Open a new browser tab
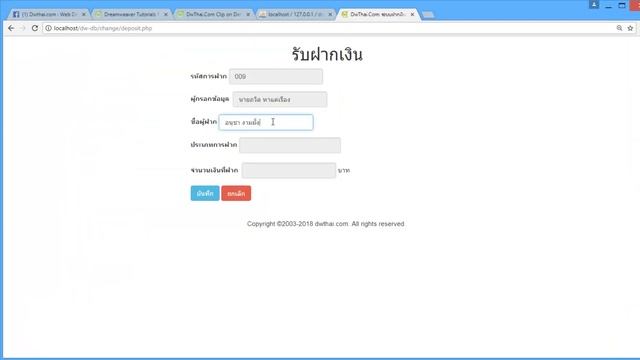 pyautogui.click(x=428, y=15)
